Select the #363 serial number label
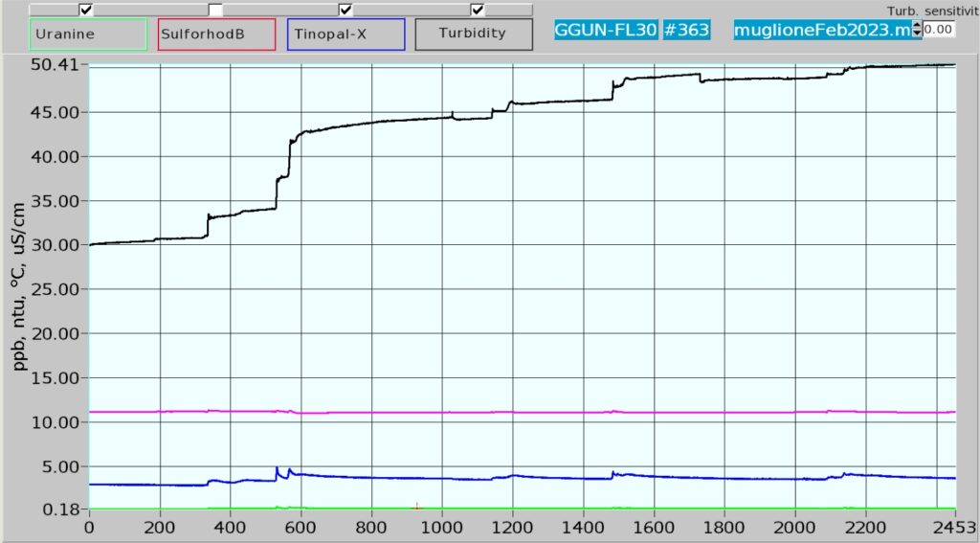The image size is (980, 543). (x=683, y=30)
